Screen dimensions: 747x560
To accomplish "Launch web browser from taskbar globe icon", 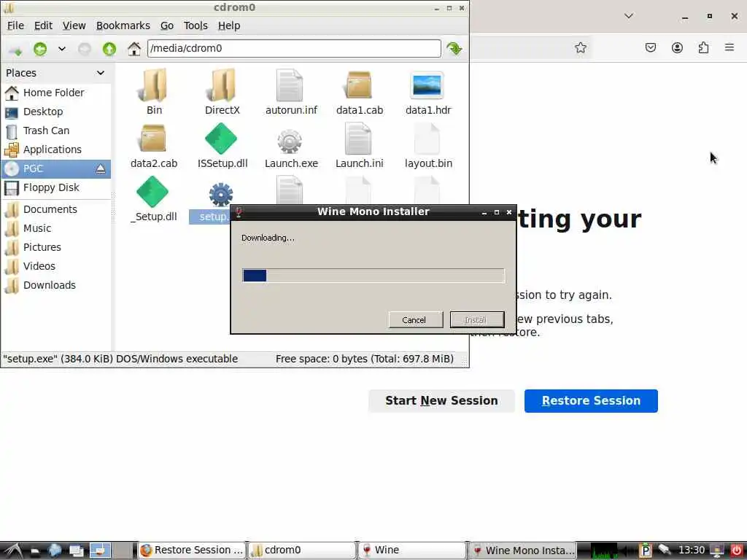I will (x=55, y=551).
